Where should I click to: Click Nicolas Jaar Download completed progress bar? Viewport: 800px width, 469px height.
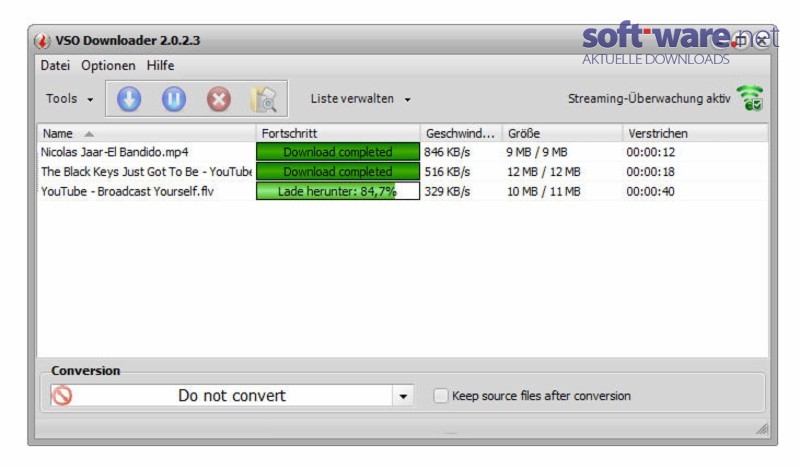coord(338,152)
